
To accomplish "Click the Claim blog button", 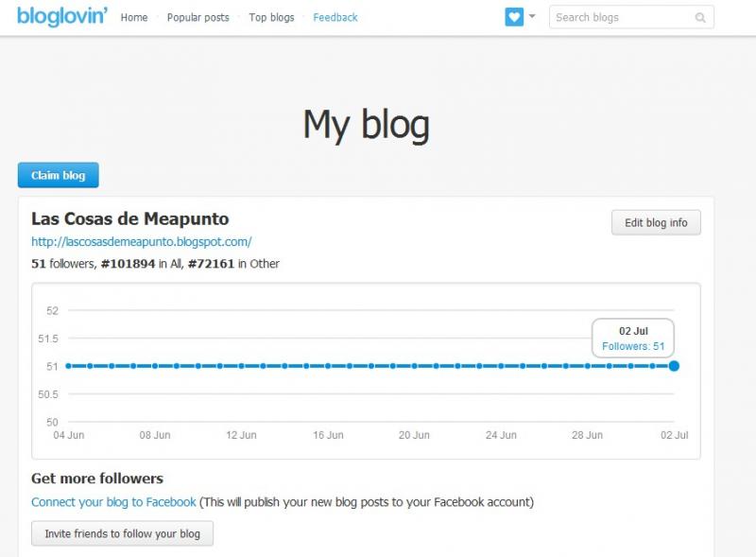I will click(59, 175).
